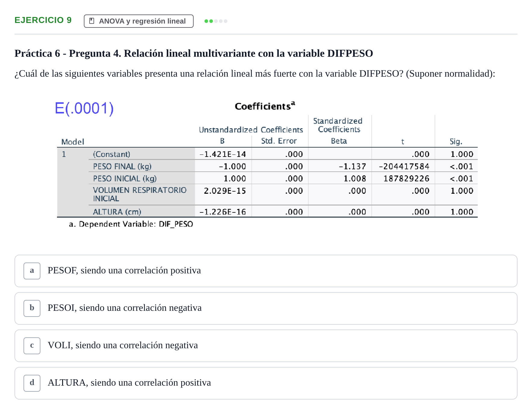Click the B value -1.421E-14
Image resolution: width=532 pixels, height=414 pixels.
click(x=223, y=154)
